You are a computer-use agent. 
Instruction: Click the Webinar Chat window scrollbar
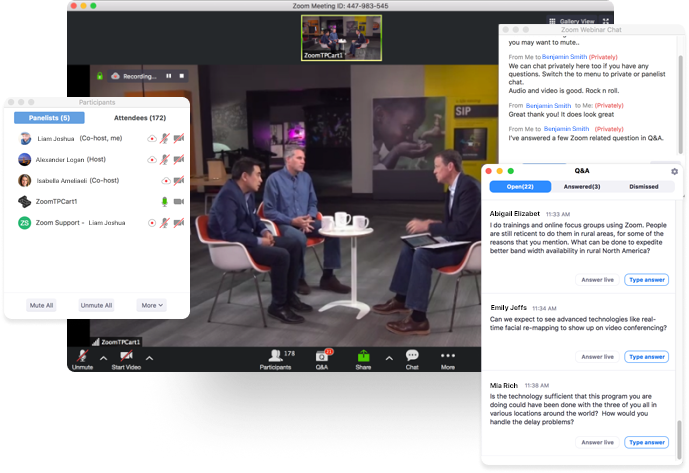681,103
